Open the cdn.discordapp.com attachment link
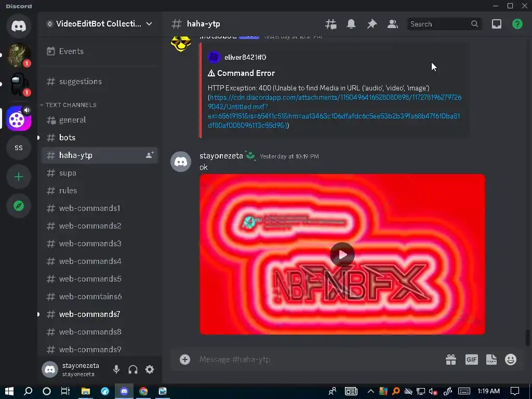The width and height of the screenshot is (532, 399). tap(334, 111)
